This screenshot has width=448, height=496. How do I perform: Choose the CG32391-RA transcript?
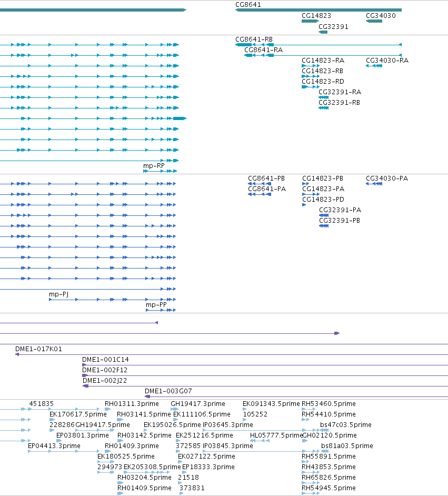click(340, 92)
